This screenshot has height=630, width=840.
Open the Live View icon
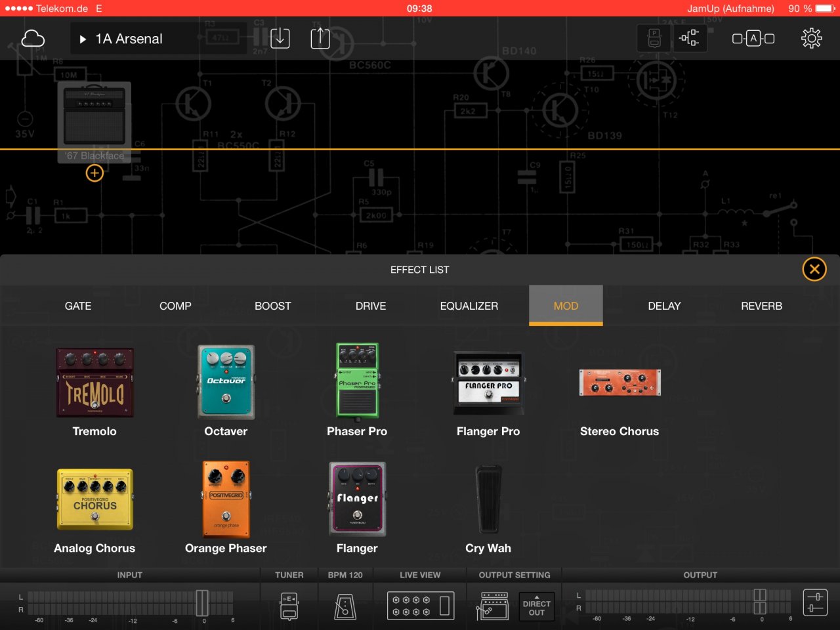pyautogui.click(x=420, y=606)
